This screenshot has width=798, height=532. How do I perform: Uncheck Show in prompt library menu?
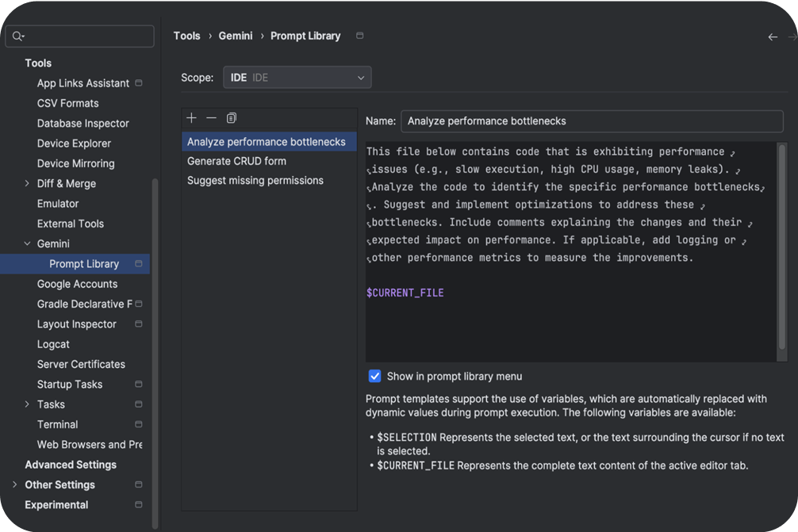[x=374, y=376]
